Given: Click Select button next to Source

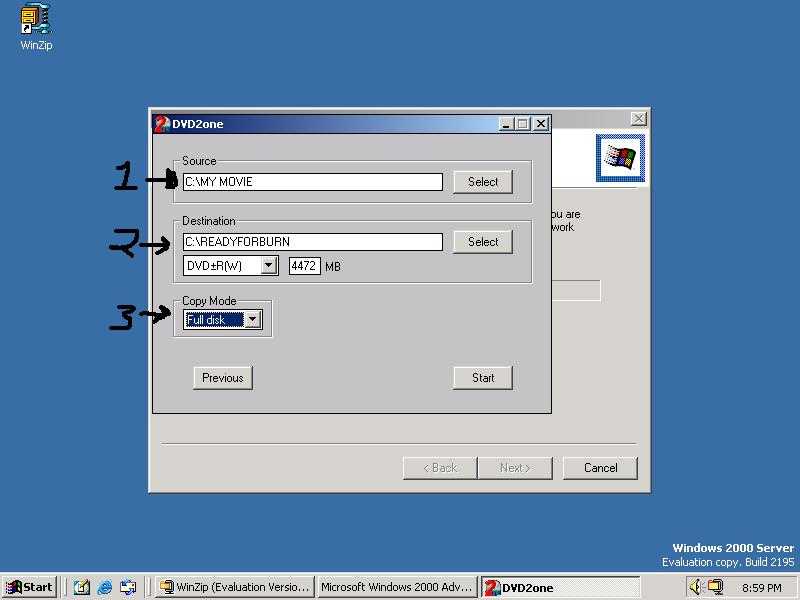Looking at the screenshot, I should pyautogui.click(x=483, y=182).
